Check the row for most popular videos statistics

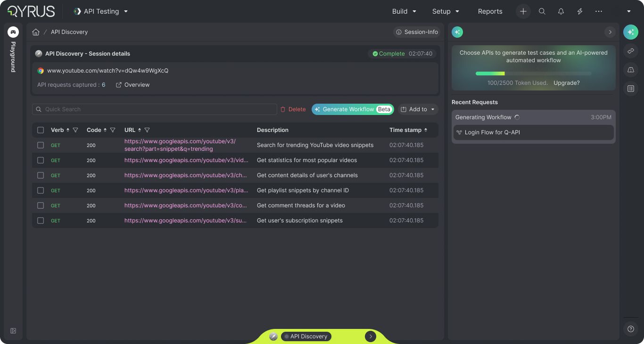pyautogui.click(x=41, y=160)
